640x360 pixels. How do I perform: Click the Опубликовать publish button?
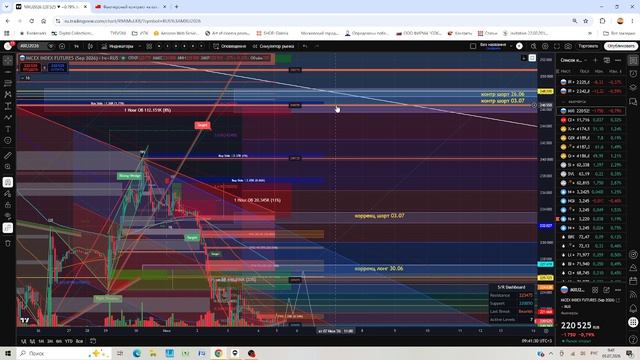[621, 46]
